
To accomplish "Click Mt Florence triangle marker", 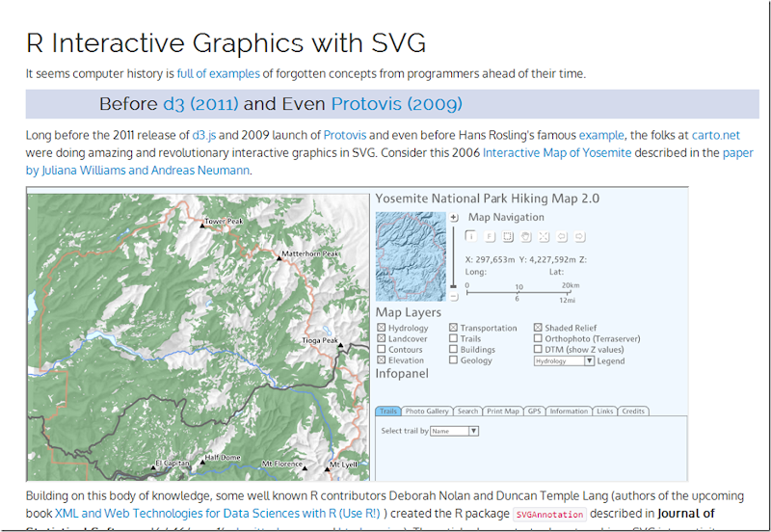I will point(305,468).
